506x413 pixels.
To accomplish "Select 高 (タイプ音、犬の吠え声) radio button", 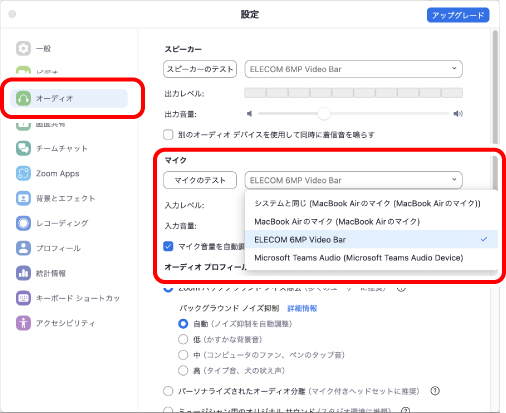I will (183, 370).
